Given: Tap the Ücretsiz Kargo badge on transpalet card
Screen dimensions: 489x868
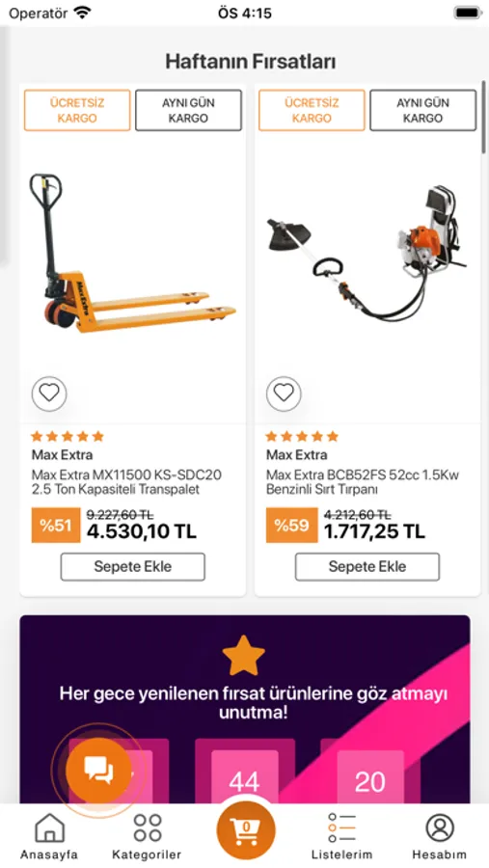Looking at the screenshot, I should pyautogui.click(x=77, y=110).
